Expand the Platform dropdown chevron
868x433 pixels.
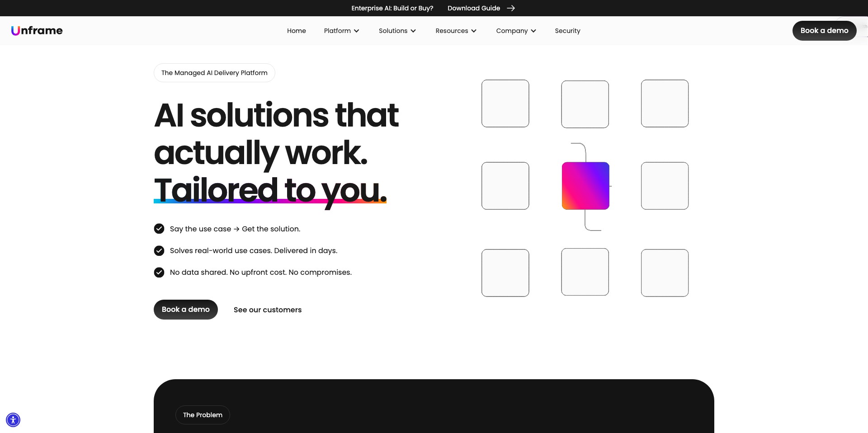(x=357, y=31)
